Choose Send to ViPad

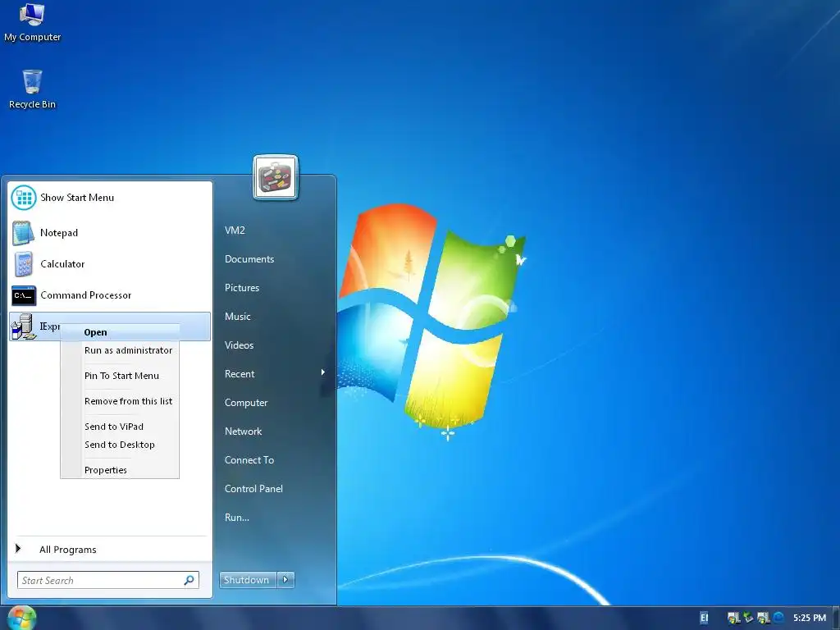(x=120, y=427)
